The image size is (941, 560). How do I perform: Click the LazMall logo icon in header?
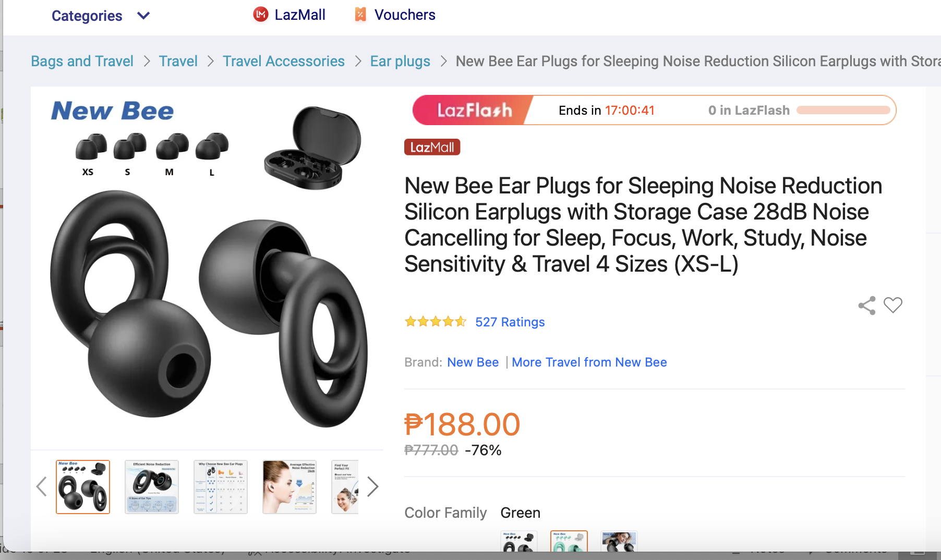pos(260,15)
